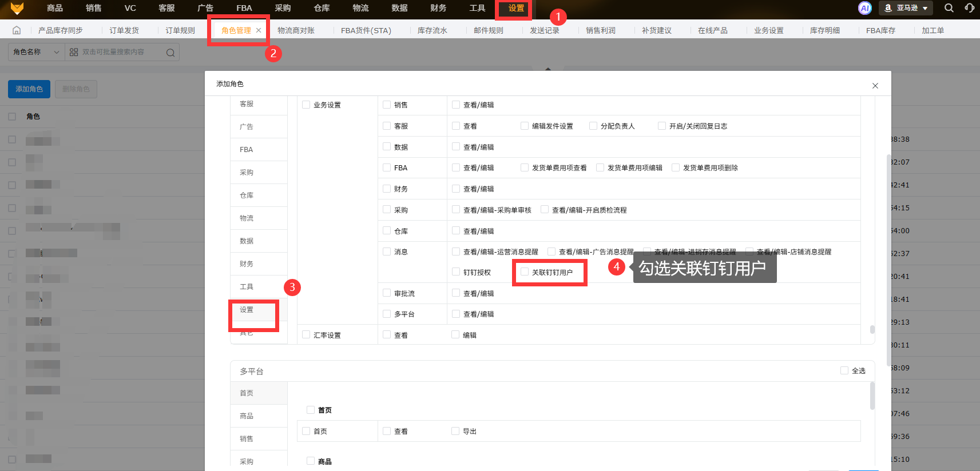
Task: Check the 关联钉钉用户 checkbox
Action: pos(525,272)
